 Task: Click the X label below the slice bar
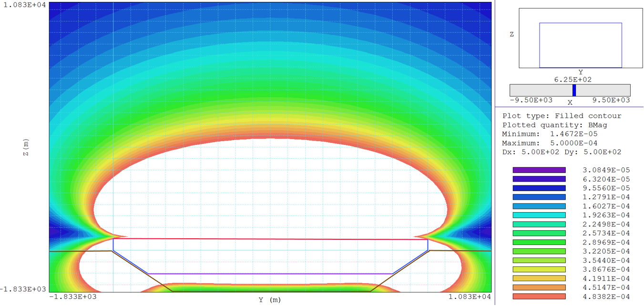click(x=570, y=102)
